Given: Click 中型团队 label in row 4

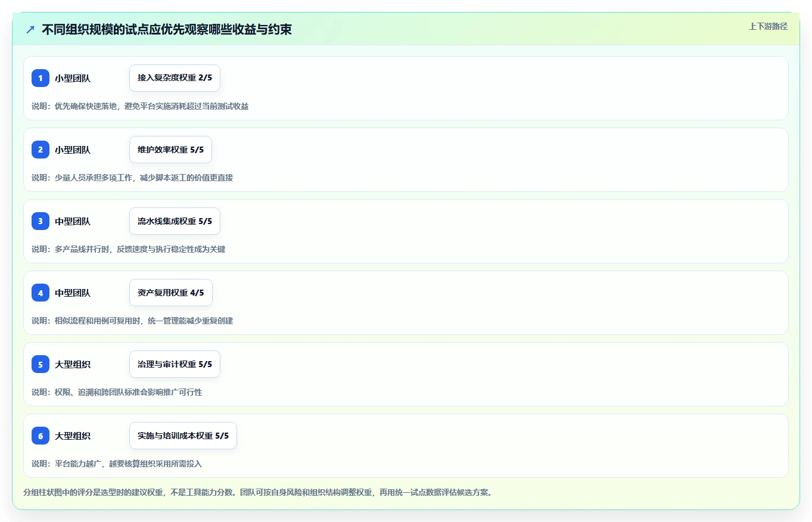Looking at the screenshot, I should coord(73,293).
